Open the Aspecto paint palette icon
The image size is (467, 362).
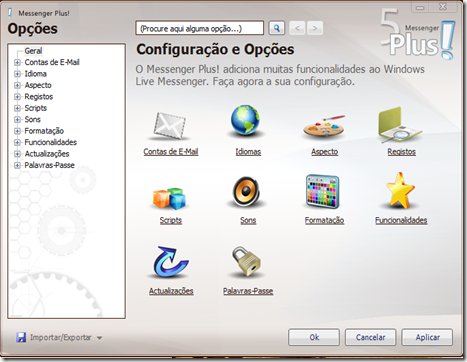pyautogui.click(x=324, y=127)
